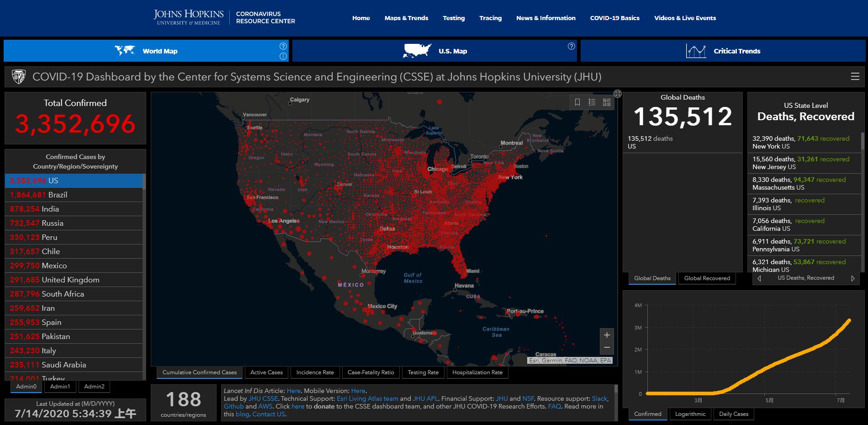The height and width of the screenshot is (425, 868).
Task: Follow the JHU CSSE link
Action: 263,398
